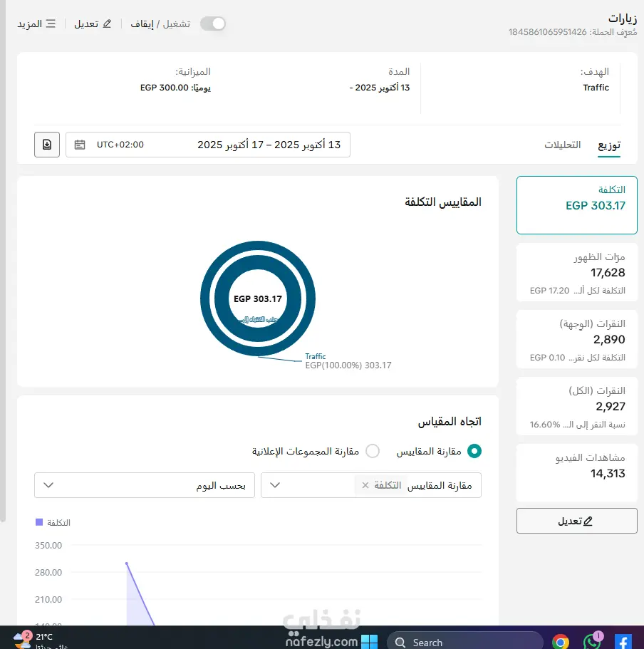Viewport: 644px width, 649px height.
Task: Open the Windows Start button
Action: coord(369,642)
